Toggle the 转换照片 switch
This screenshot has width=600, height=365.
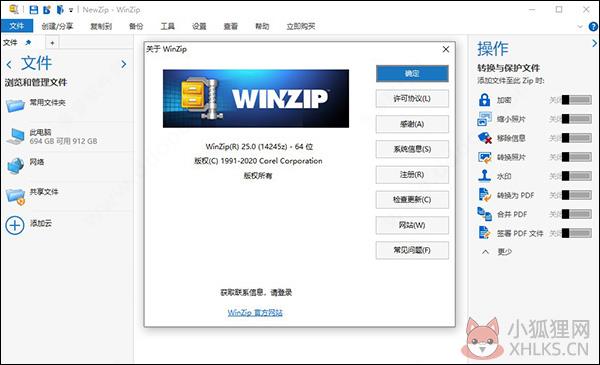[577, 157]
